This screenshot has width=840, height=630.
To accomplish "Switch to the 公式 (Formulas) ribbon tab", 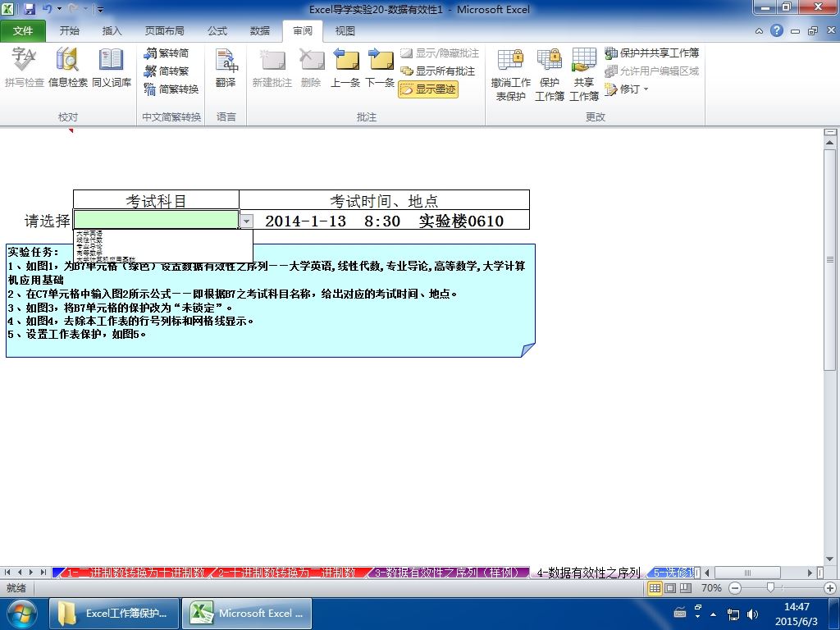I will 217,31.
